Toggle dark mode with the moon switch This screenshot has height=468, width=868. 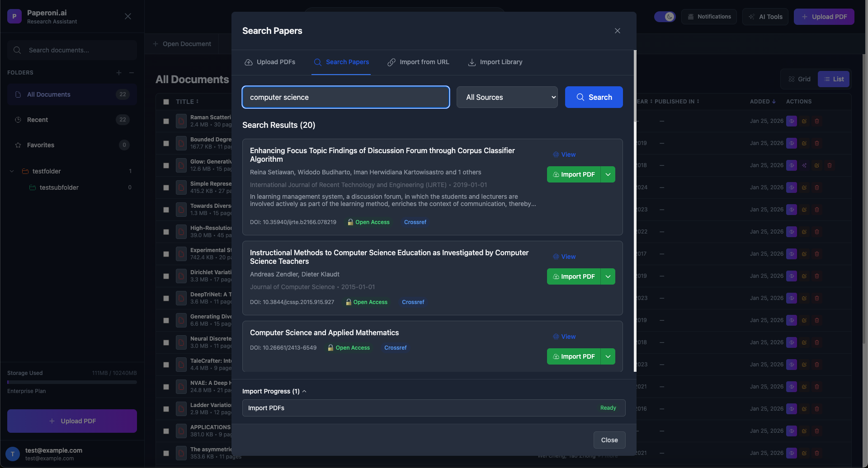665,16
